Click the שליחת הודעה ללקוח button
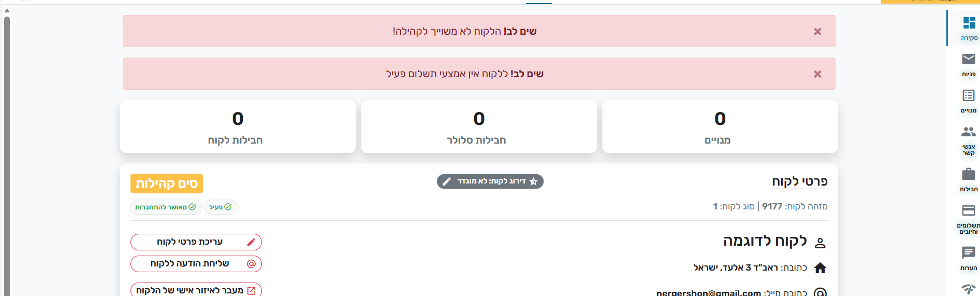This screenshot has width=980, height=296. click(x=196, y=264)
